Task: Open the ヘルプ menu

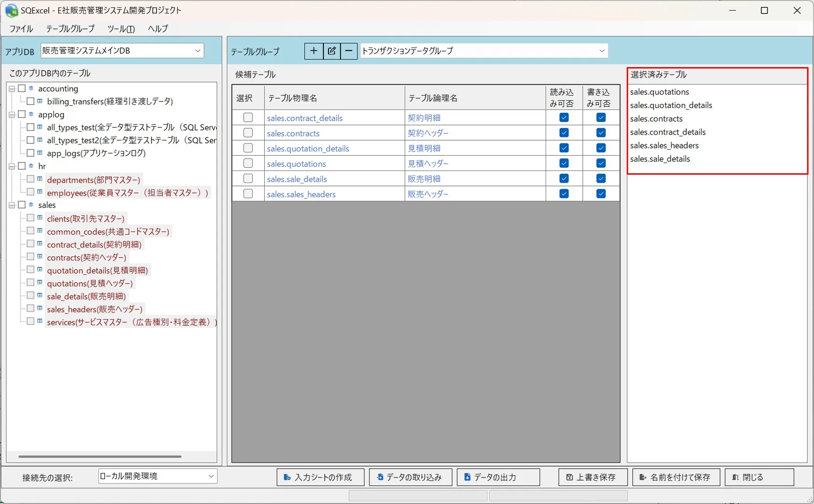Action: click(158, 29)
